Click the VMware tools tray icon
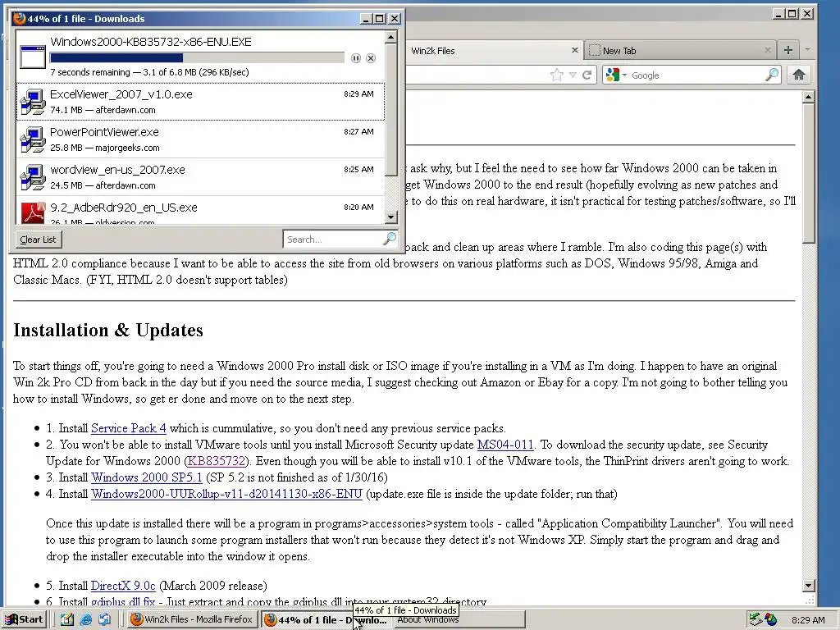This screenshot has height=630, width=840. tap(771, 620)
